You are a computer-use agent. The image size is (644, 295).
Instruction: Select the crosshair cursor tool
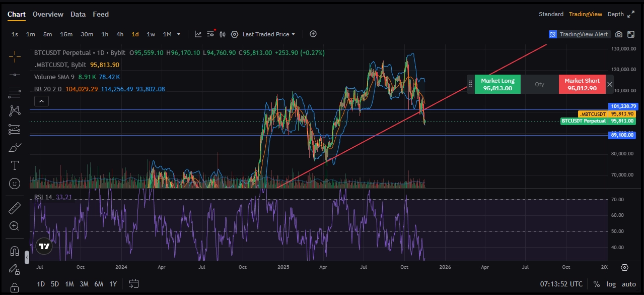pos(15,56)
